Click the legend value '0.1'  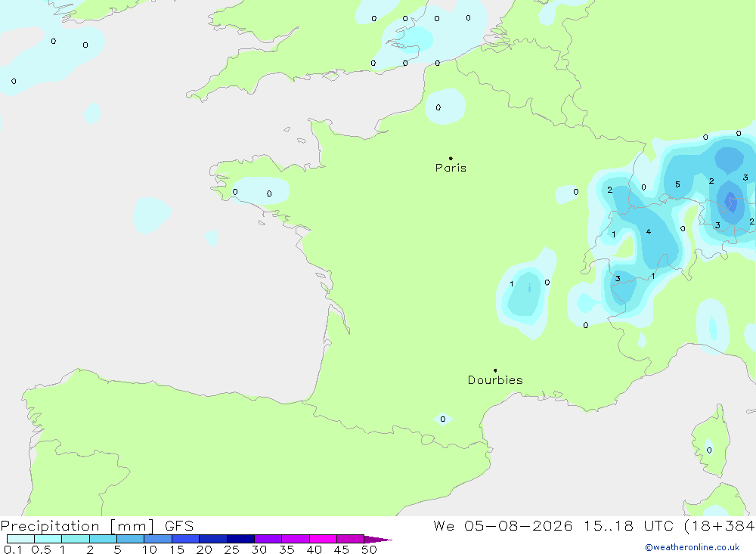pyautogui.click(x=13, y=549)
